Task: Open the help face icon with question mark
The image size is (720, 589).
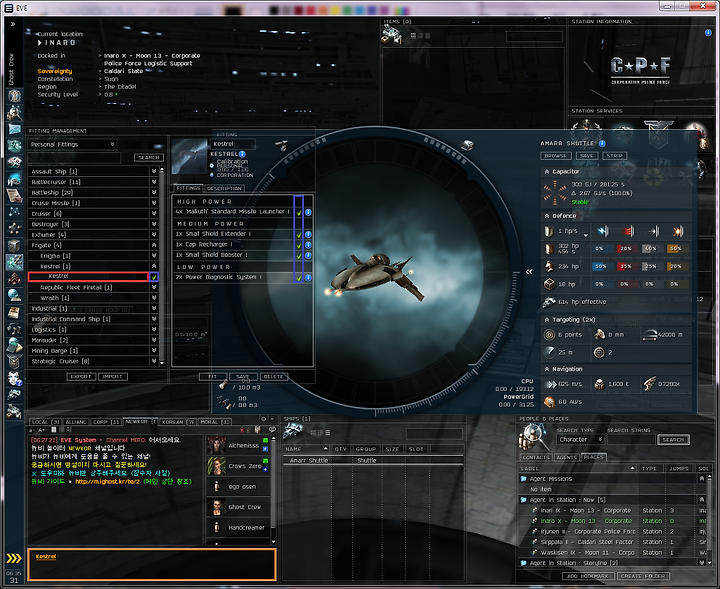Action: [14, 378]
